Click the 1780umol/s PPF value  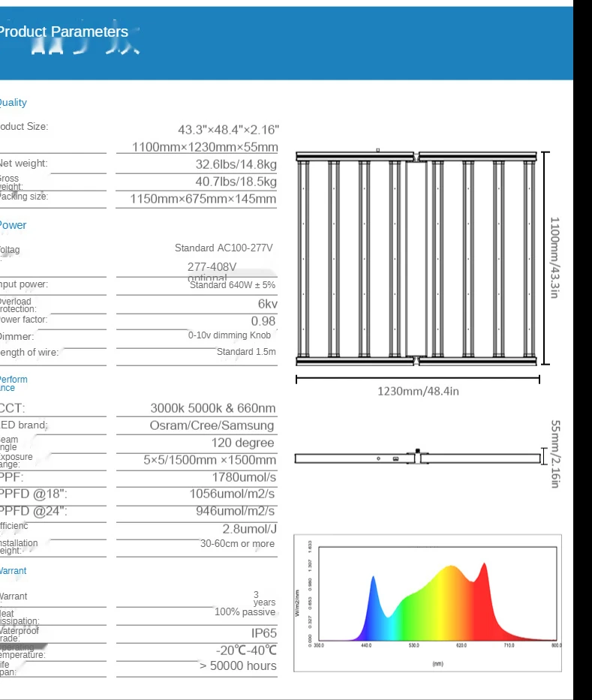pos(244,477)
